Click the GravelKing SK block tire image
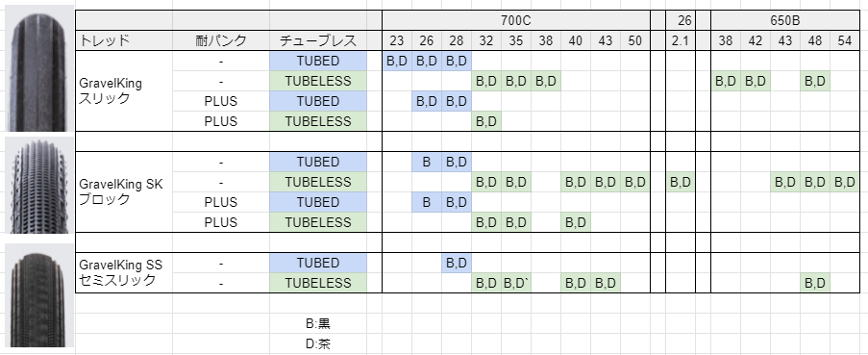 coord(38,186)
